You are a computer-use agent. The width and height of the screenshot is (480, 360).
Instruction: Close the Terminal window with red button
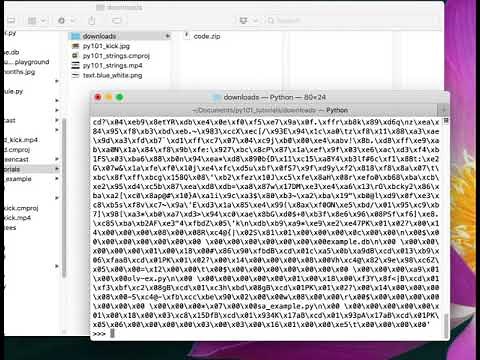tap(98, 97)
